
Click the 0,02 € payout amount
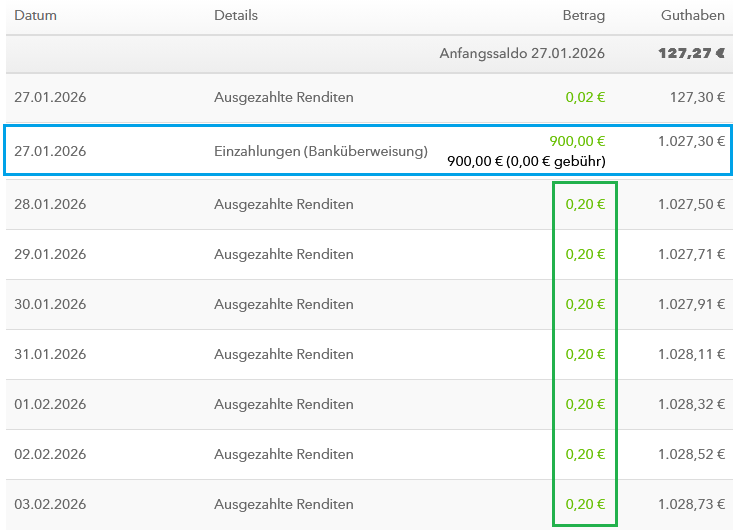click(x=585, y=98)
